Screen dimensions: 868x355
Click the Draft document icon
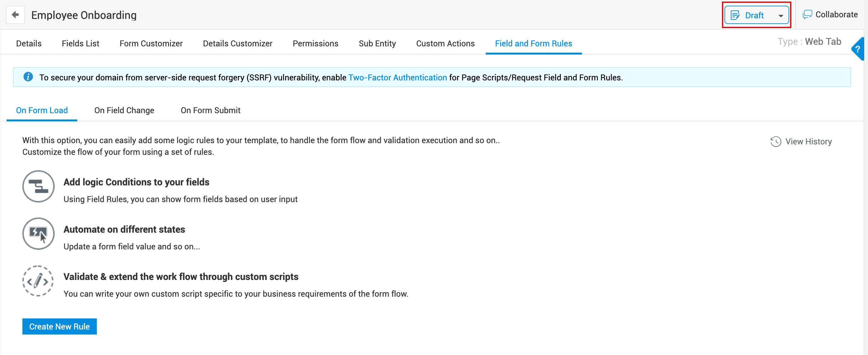(x=735, y=15)
